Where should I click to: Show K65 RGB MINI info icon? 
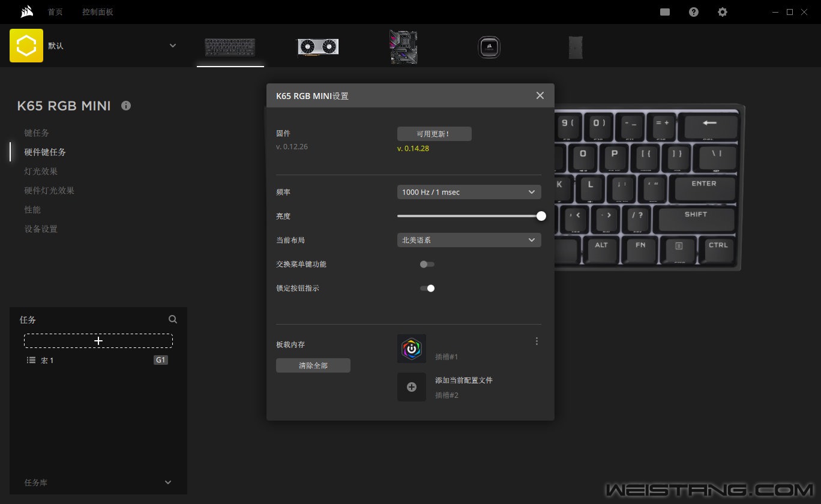coord(126,106)
